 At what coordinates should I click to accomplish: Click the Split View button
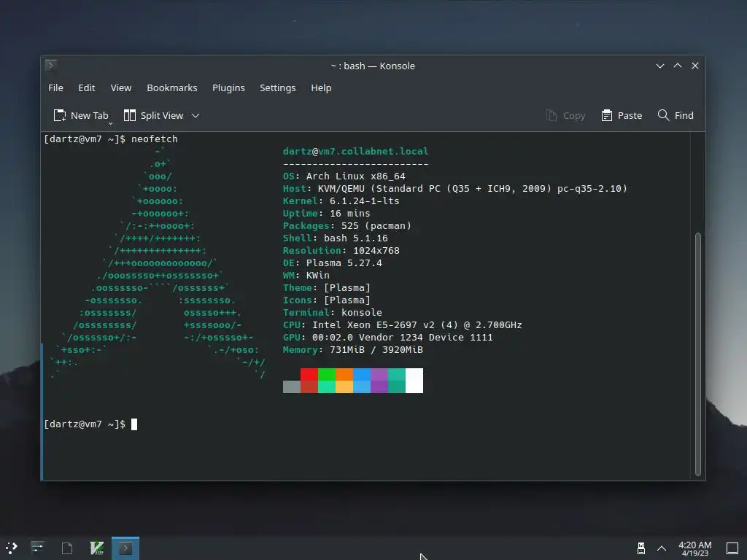[154, 116]
